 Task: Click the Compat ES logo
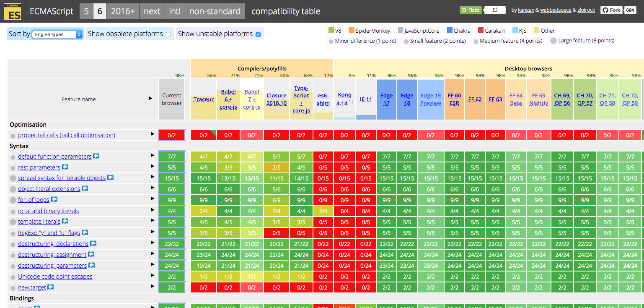tap(13, 11)
